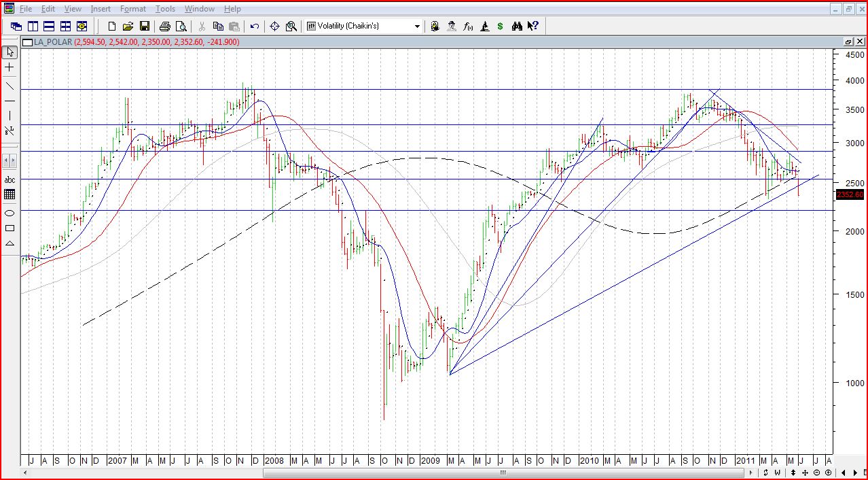
Task: Click the binoculars search icon
Action: [x=517, y=27]
